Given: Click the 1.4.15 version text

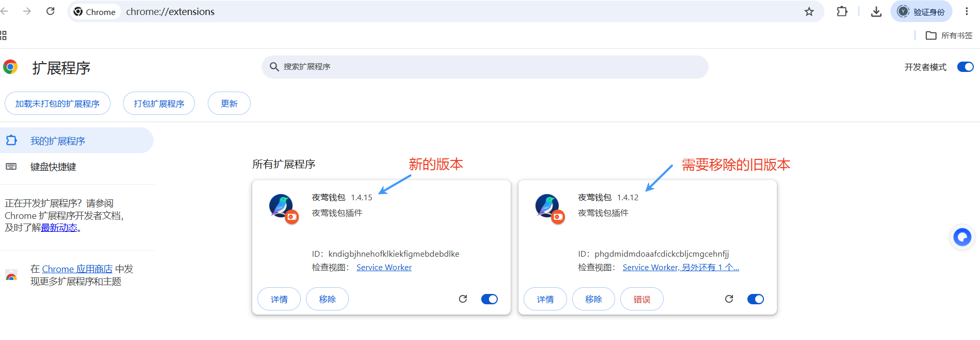Looking at the screenshot, I should point(361,198).
